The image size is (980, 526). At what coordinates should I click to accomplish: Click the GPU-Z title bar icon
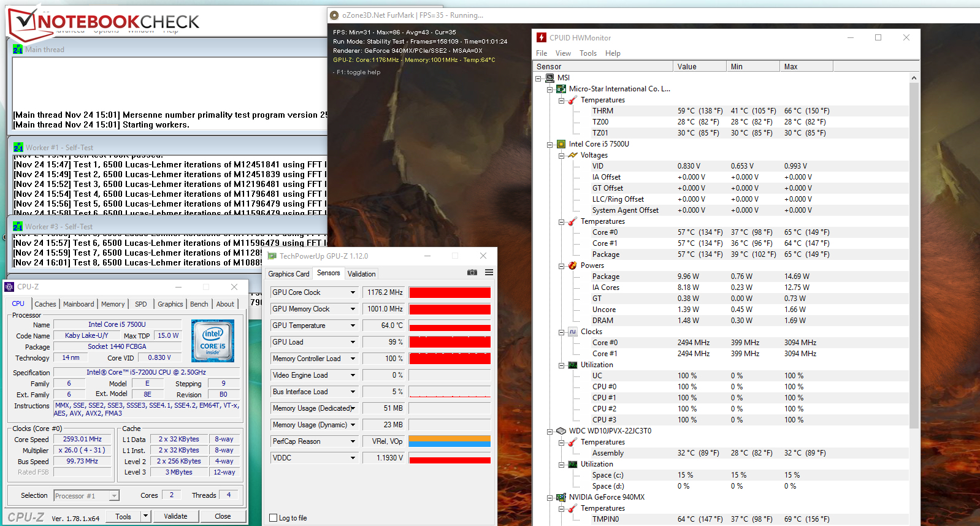pyautogui.click(x=272, y=256)
